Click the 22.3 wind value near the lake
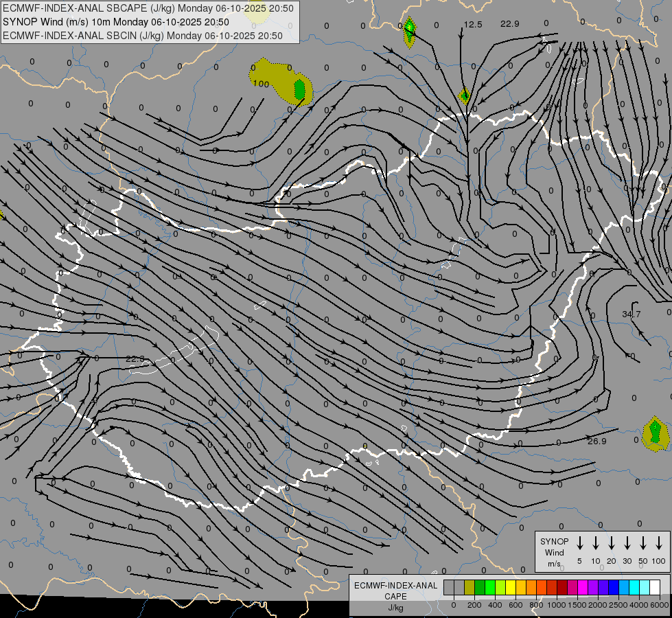Viewport: 672px width, 618px height. tap(135, 359)
